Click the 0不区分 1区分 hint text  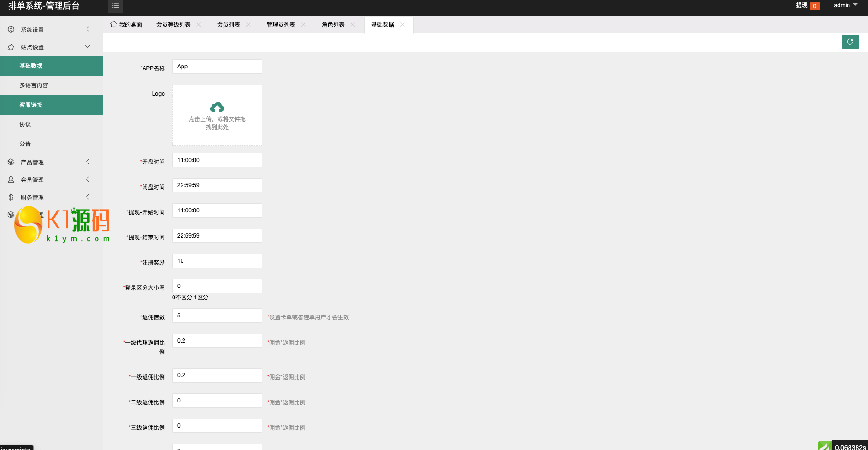click(190, 297)
